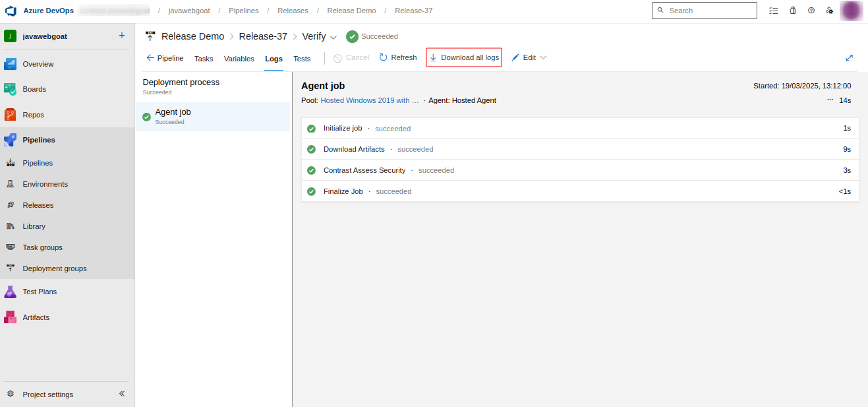Screen dimensions: 868x407
Task: Create a new project with the plus icon
Action: coord(121,36)
